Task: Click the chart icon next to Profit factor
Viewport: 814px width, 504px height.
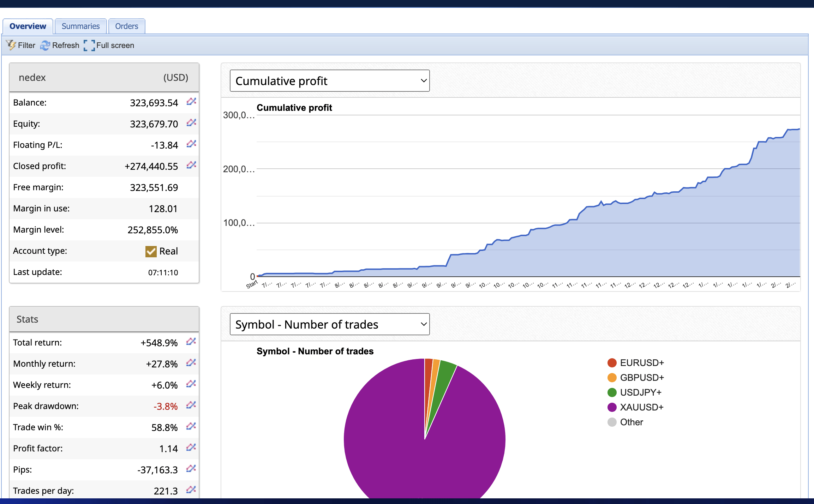Action: 191,448
